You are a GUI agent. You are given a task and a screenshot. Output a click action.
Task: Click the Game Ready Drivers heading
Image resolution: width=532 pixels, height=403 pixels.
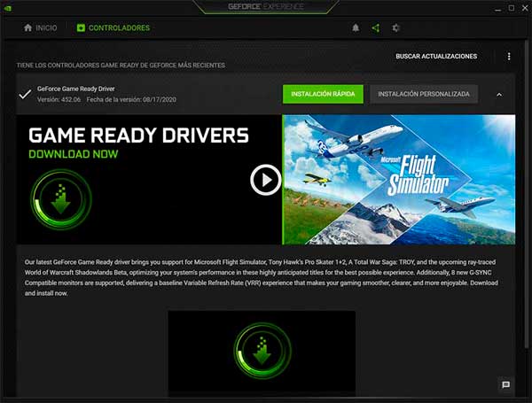point(139,136)
